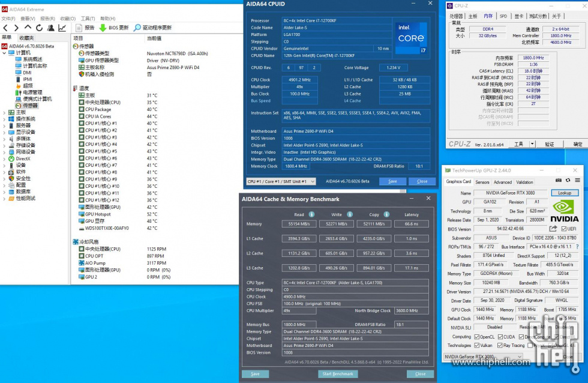Open GPU-Z hamburger menu icon
The height and width of the screenshot is (383, 588).
click(577, 181)
